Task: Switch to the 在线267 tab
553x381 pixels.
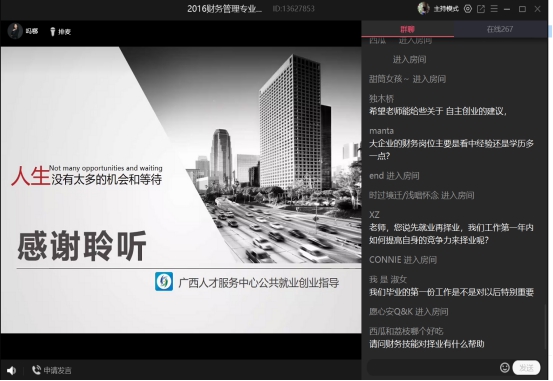Action: tap(500, 29)
